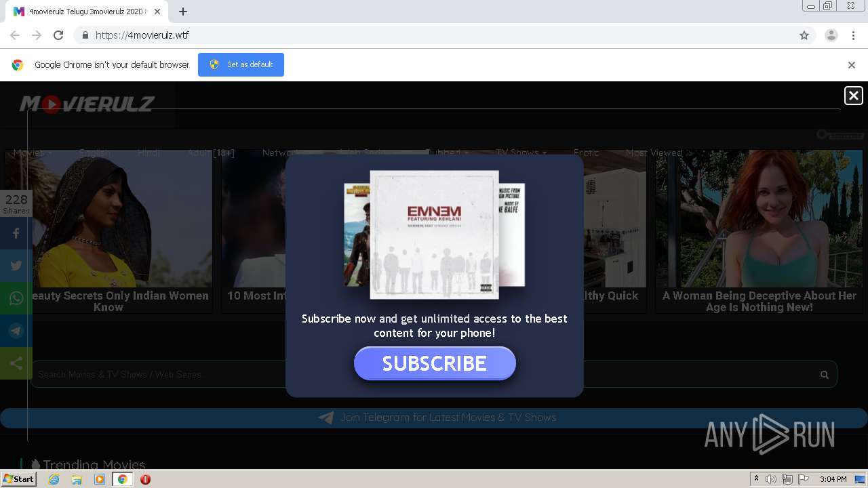Open the Windows Start button
The height and width of the screenshot is (488, 868).
[18, 479]
